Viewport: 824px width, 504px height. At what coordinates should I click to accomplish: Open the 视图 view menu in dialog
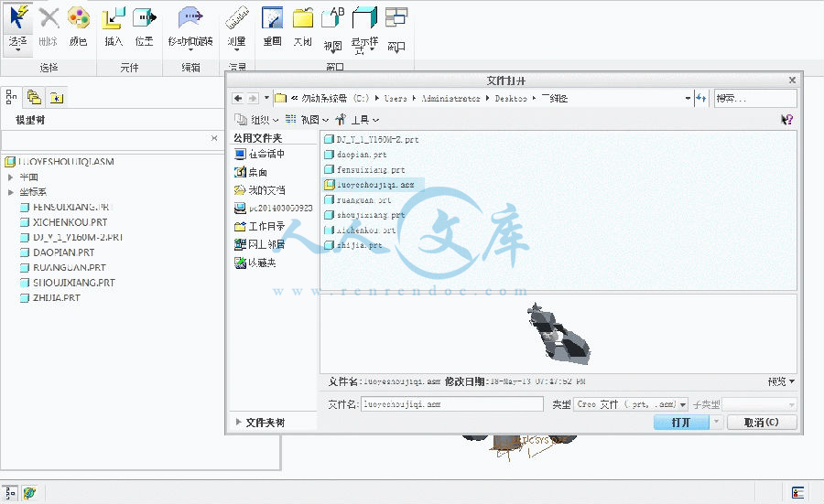click(307, 120)
